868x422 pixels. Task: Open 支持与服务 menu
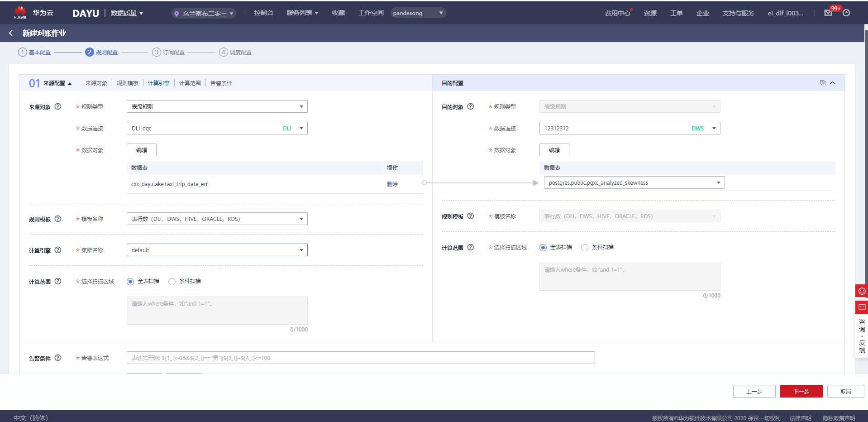point(738,13)
